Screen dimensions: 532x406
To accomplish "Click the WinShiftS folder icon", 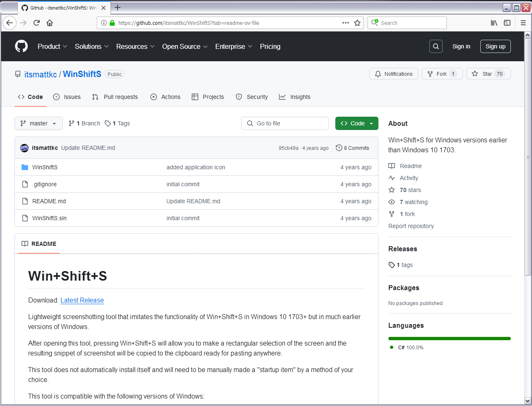I will coord(25,167).
